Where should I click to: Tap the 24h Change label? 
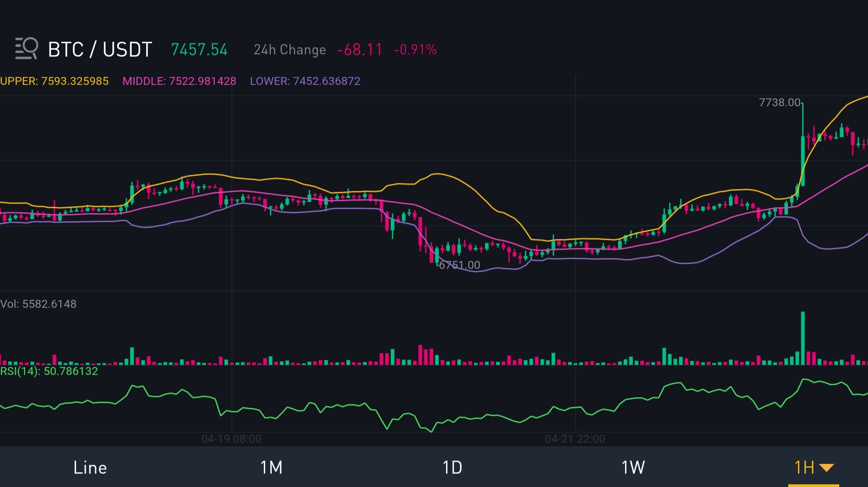(x=290, y=50)
